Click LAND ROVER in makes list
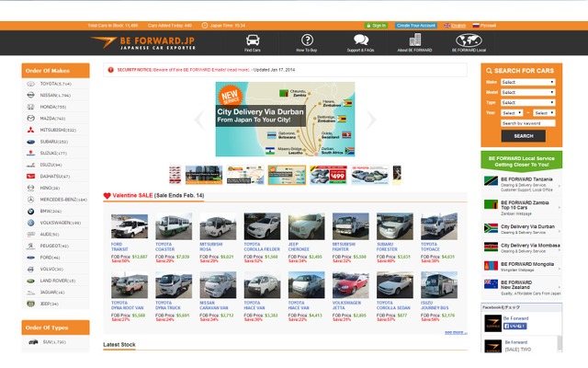Viewport: 588px width, 368px height. click(x=57, y=281)
